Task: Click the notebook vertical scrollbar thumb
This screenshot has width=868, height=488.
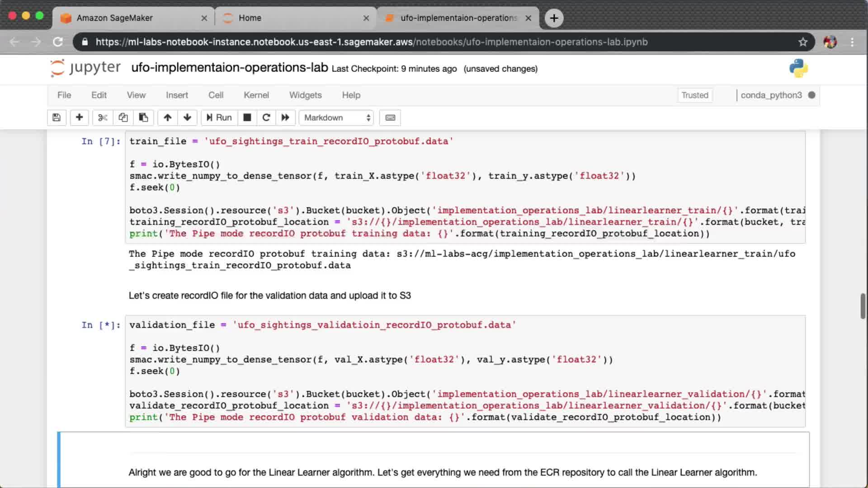Action: point(863,306)
